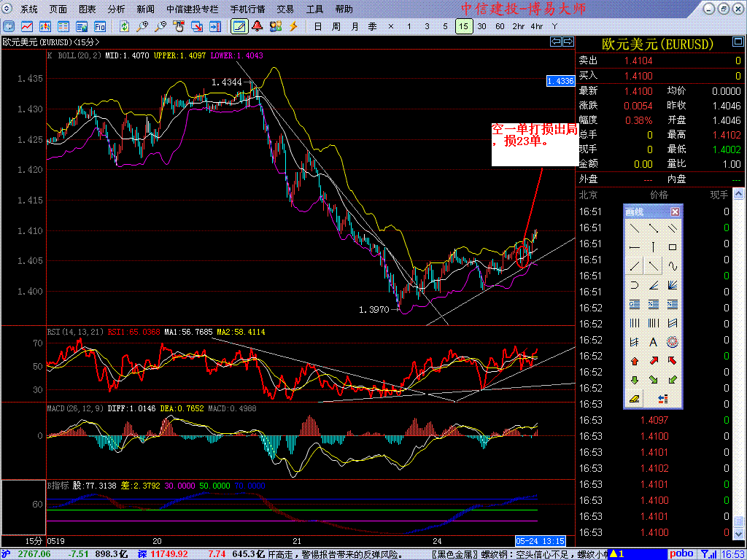Place a red up arrow marker

click(x=635, y=361)
